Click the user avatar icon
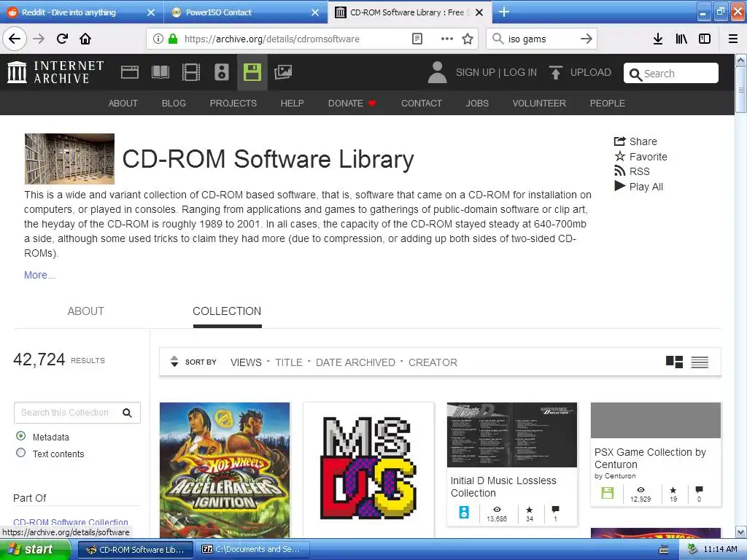This screenshot has width=747, height=560. pyautogui.click(x=437, y=72)
